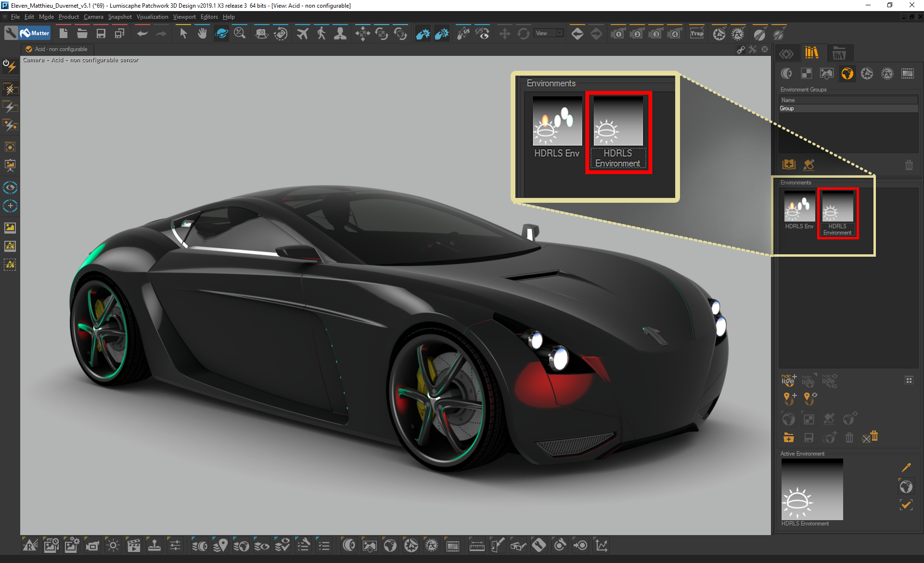Viewport: 924px width, 563px height.
Task: Recall camera bookmark 4
Action: point(674,33)
